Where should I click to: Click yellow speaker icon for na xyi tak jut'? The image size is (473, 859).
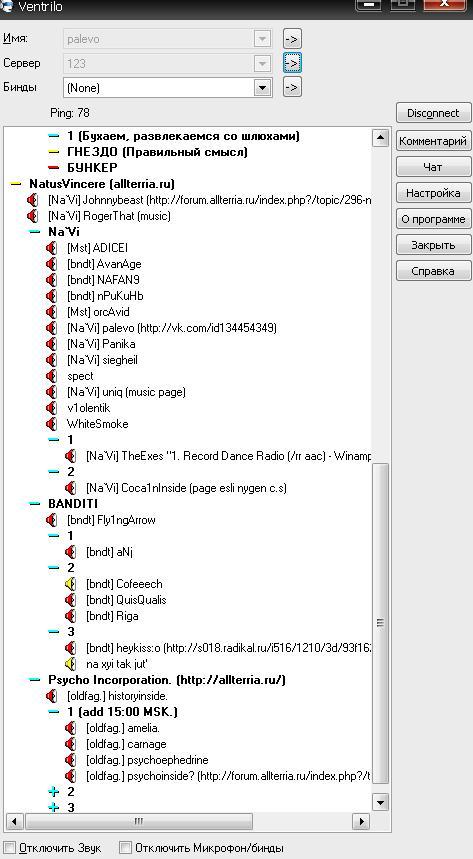(x=70, y=664)
